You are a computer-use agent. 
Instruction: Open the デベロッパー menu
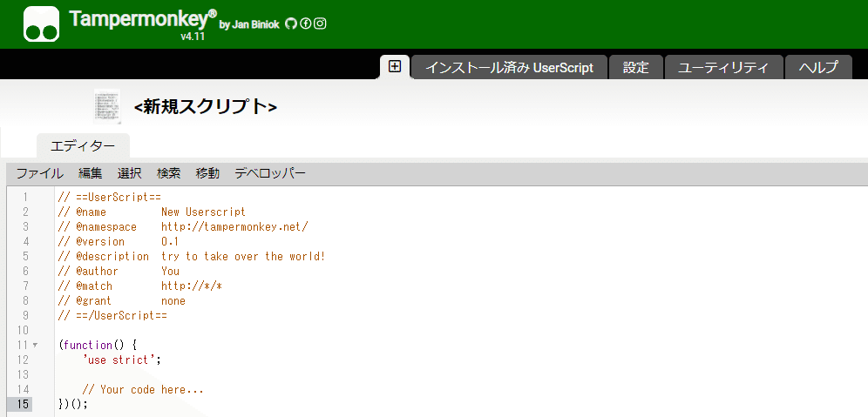click(270, 173)
